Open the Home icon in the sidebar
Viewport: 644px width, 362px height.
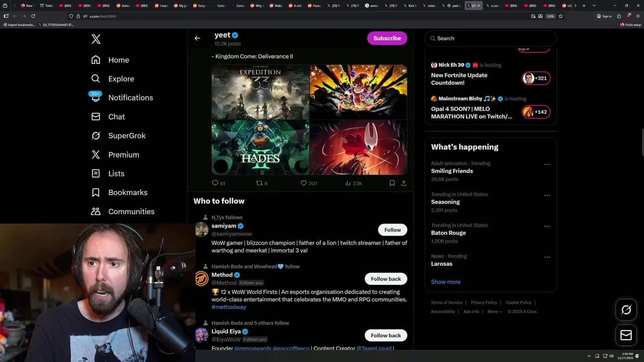tap(96, 60)
